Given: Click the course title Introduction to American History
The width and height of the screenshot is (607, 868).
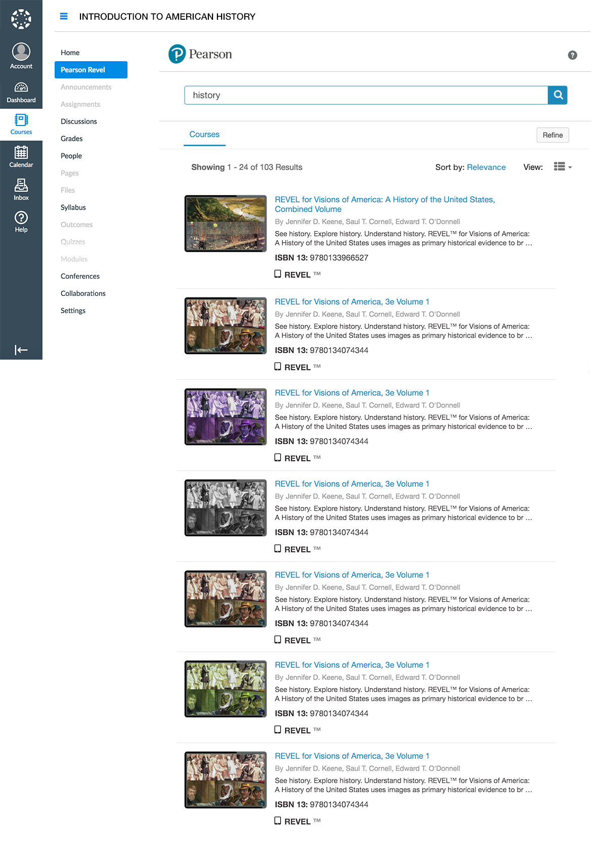Looking at the screenshot, I should click(x=167, y=17).
